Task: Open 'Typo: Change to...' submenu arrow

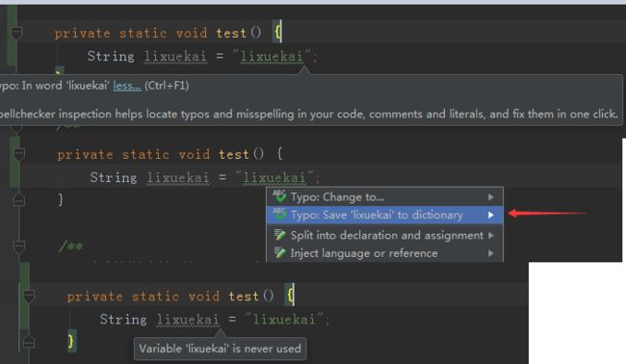Action: pyautogui.click(x=490, y=196)
